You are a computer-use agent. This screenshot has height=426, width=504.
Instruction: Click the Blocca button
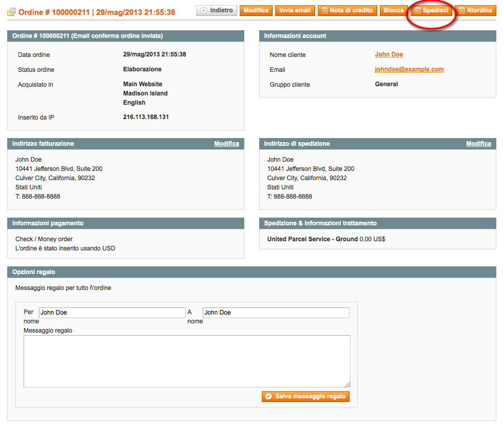point(394,10)
